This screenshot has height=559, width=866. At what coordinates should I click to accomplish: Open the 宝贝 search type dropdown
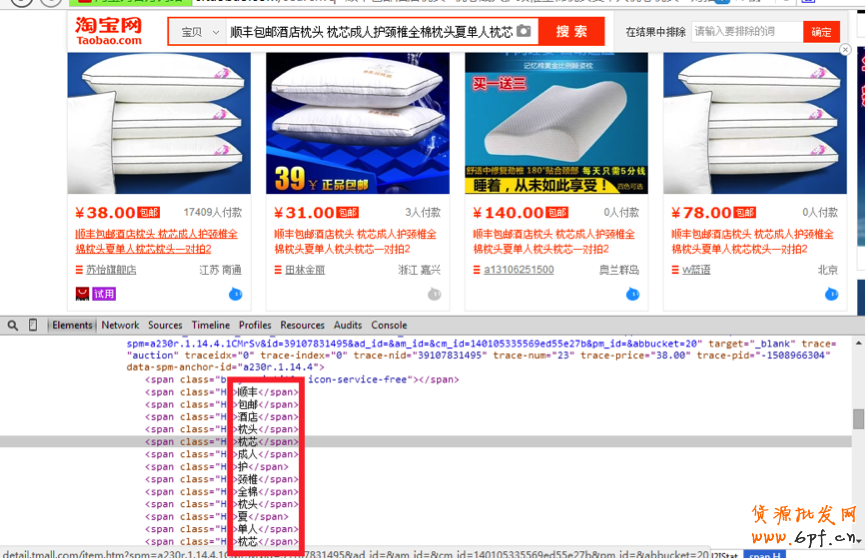click(x=198, y=33)
